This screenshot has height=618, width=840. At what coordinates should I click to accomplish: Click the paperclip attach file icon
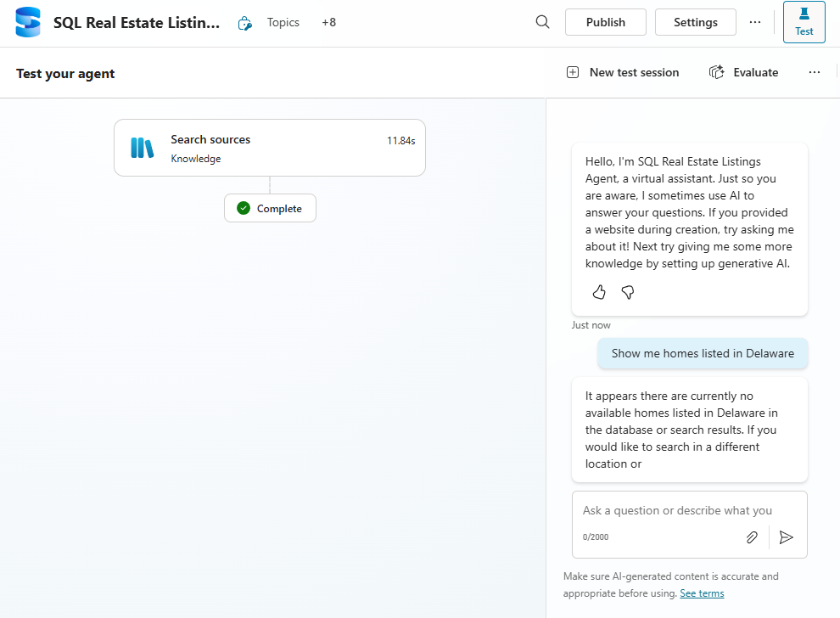pos(752,537)
